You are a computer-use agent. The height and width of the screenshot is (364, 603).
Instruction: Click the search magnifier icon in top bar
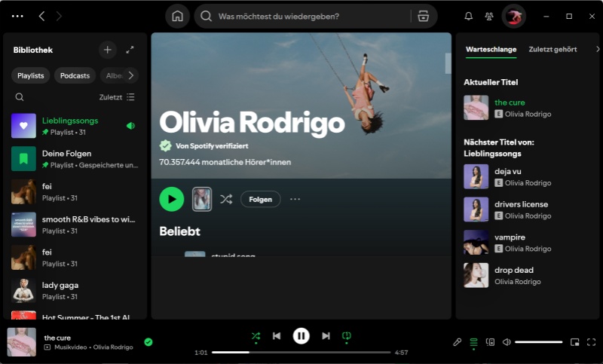(x=206, y=16)
